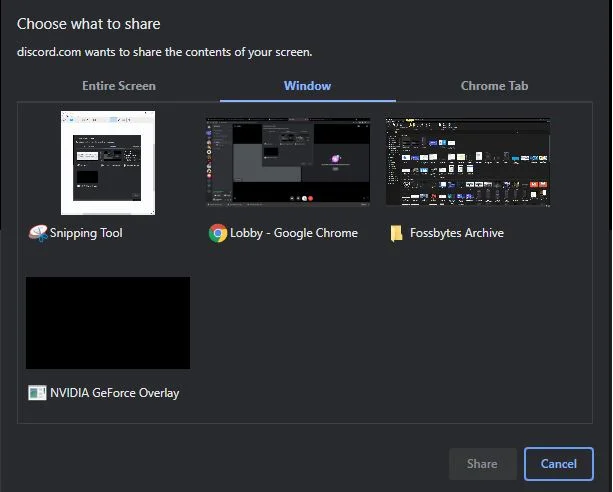Screen dimensions: 613x492
Task: Click the Google Chrome logo icon
Action: click(x=217, y=233)
